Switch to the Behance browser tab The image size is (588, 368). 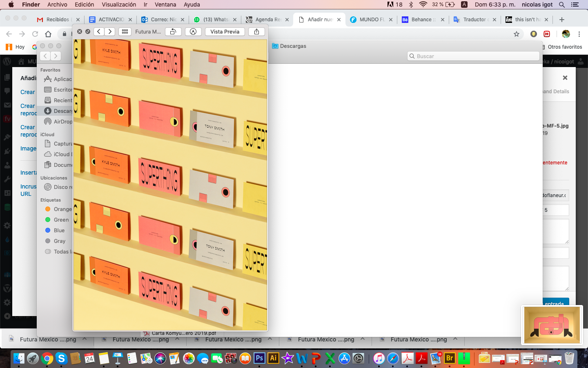tap(423, 19)
